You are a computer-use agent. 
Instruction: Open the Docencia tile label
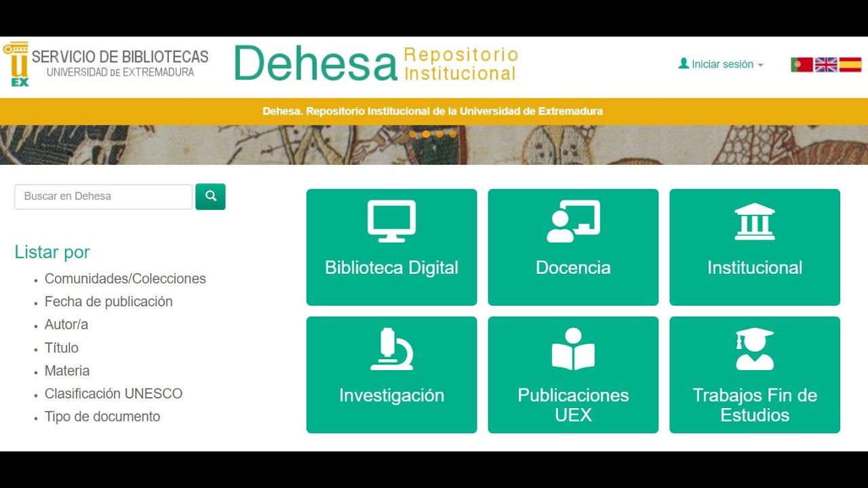click(x=573, y=268)
